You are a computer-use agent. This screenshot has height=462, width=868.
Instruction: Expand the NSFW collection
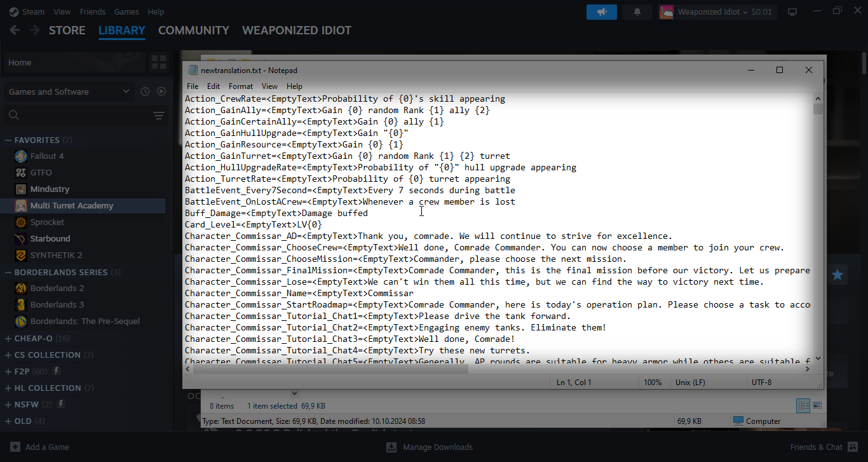8,404
